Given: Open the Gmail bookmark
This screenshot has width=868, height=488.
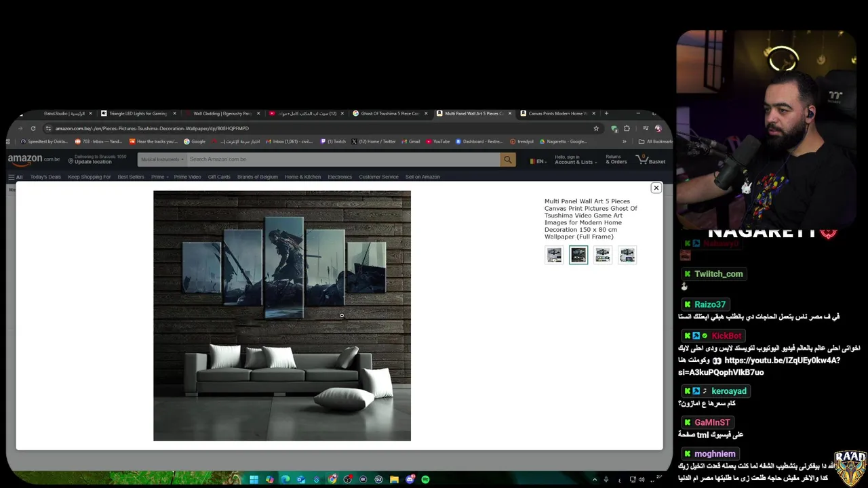Looking at the screenshot, I should pos(411,142).
